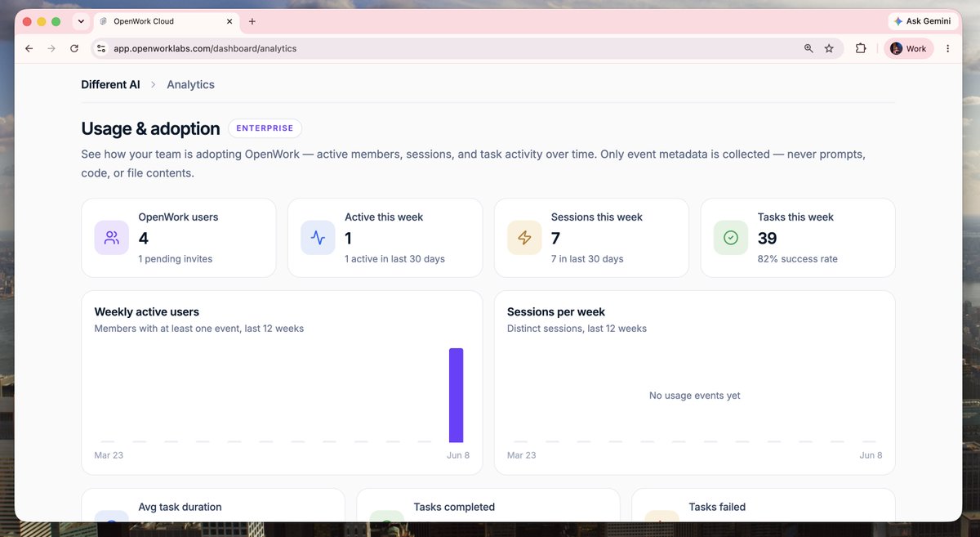Select the OpenWork Cloud tab

tap(166, 21)
